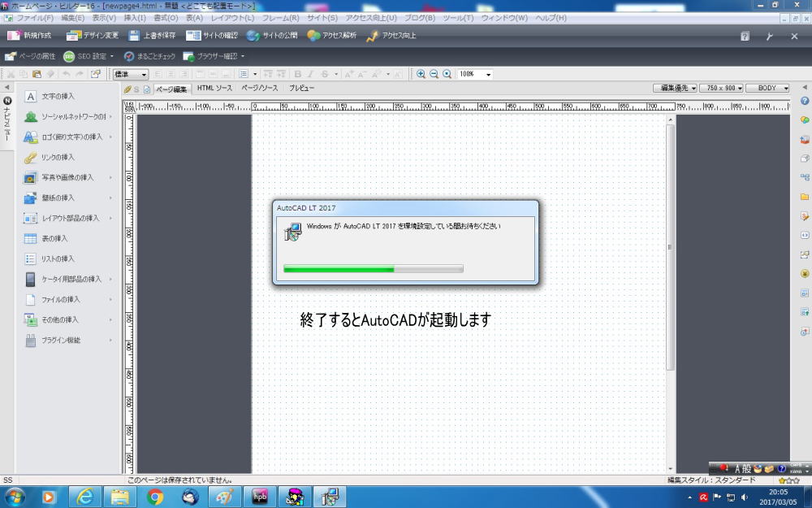Open the 750 x 900 page size dropdown
Image resolution: width=812 pixels, height=508 pixels.
(721, 88)
